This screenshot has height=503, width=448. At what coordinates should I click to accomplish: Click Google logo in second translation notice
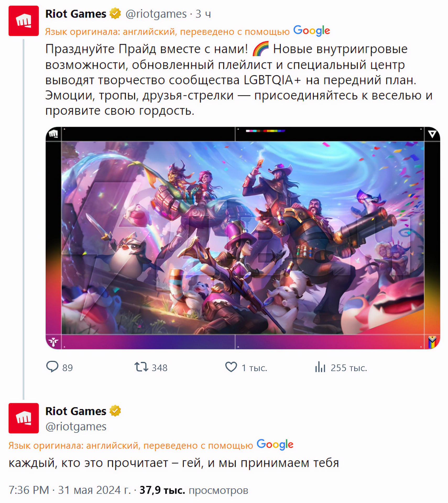(x=275, y=445)
